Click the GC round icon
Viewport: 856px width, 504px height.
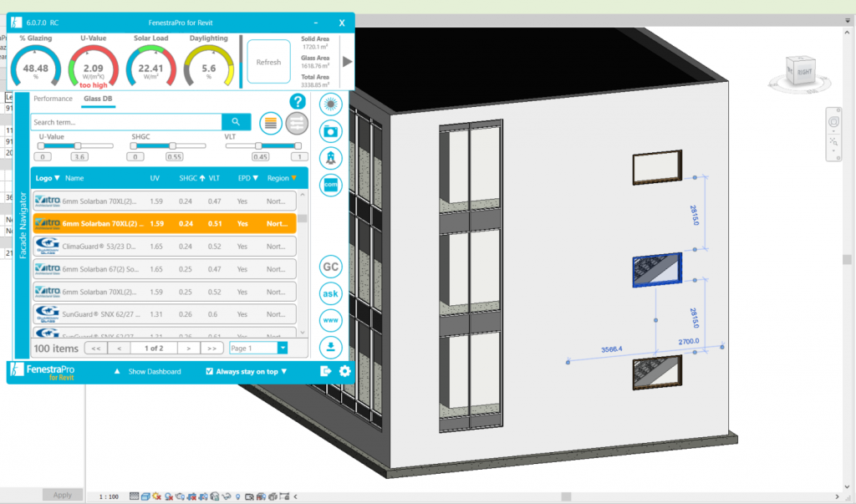click(330, 267)
